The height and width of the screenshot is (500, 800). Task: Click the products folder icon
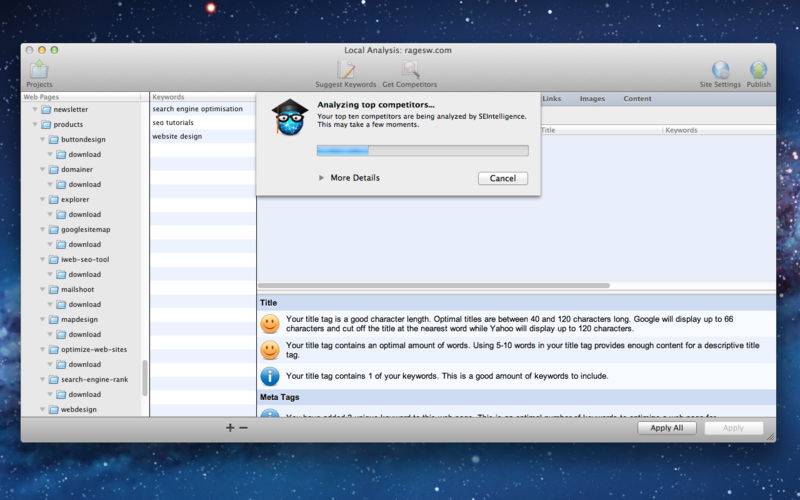46,124
